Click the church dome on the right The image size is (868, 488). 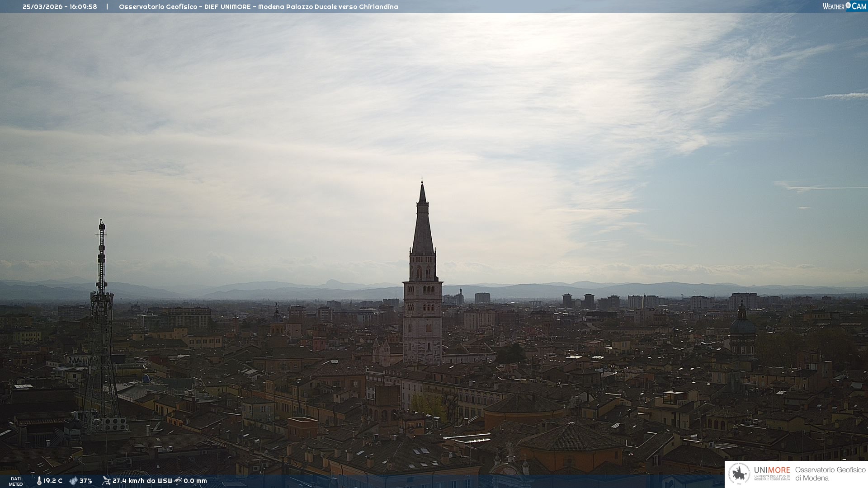click(x=742, y=325)
